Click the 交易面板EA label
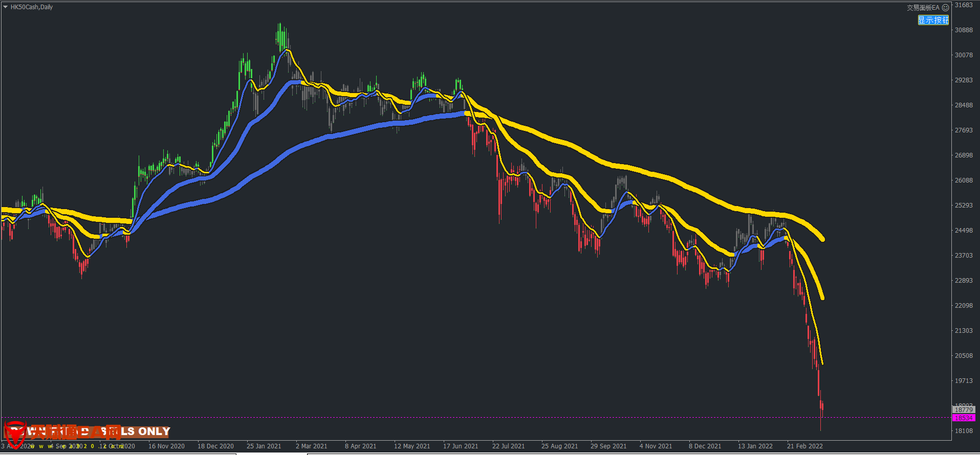980x455 pixels. [923, 8]
